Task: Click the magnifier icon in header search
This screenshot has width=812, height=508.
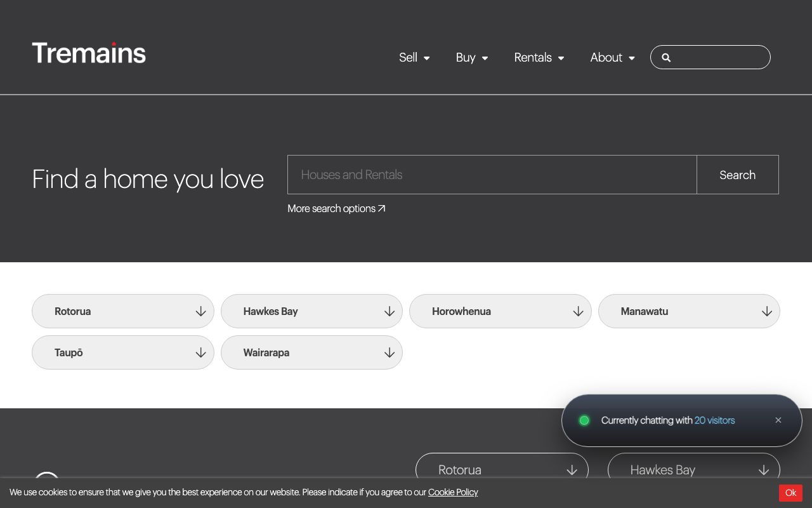Action: click(x=666, y=58)
